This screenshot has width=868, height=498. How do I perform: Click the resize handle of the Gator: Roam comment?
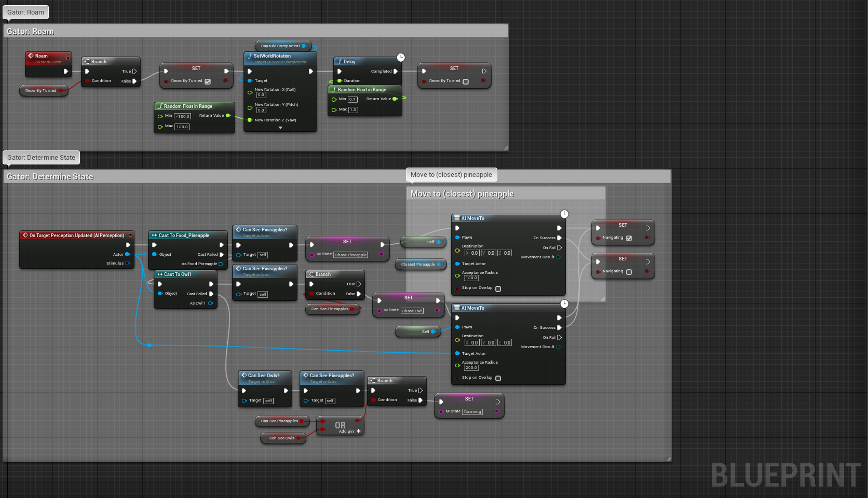506,148
